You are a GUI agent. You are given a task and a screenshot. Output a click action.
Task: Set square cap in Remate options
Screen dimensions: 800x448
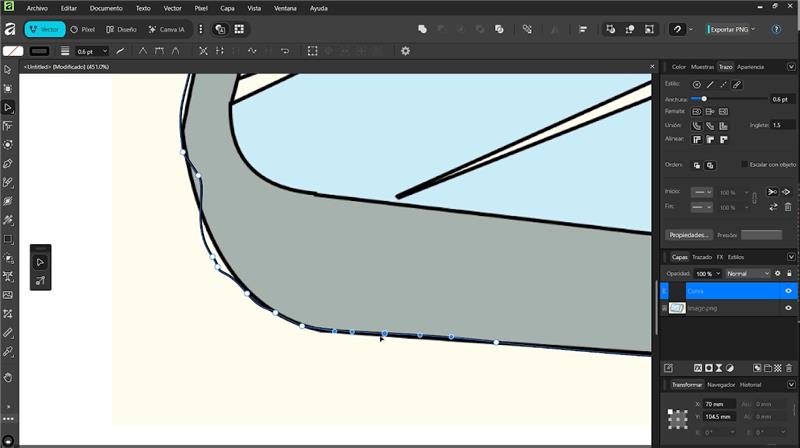723,111
